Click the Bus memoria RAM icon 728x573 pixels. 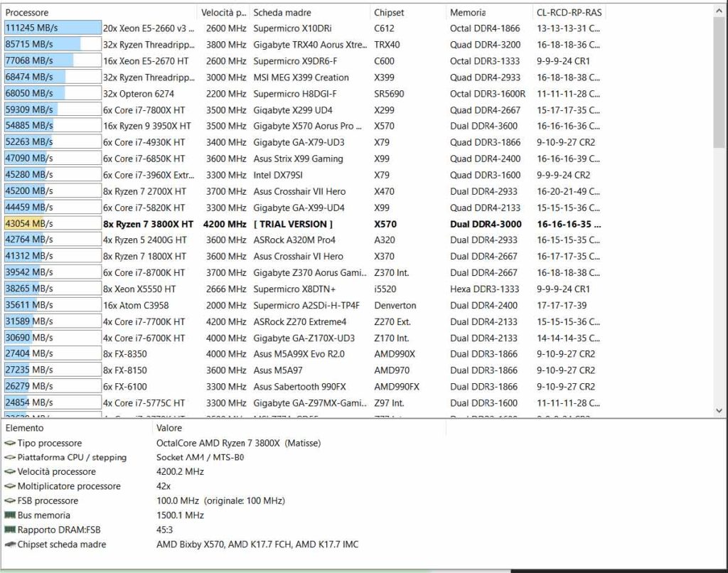(x=10, y=515)
